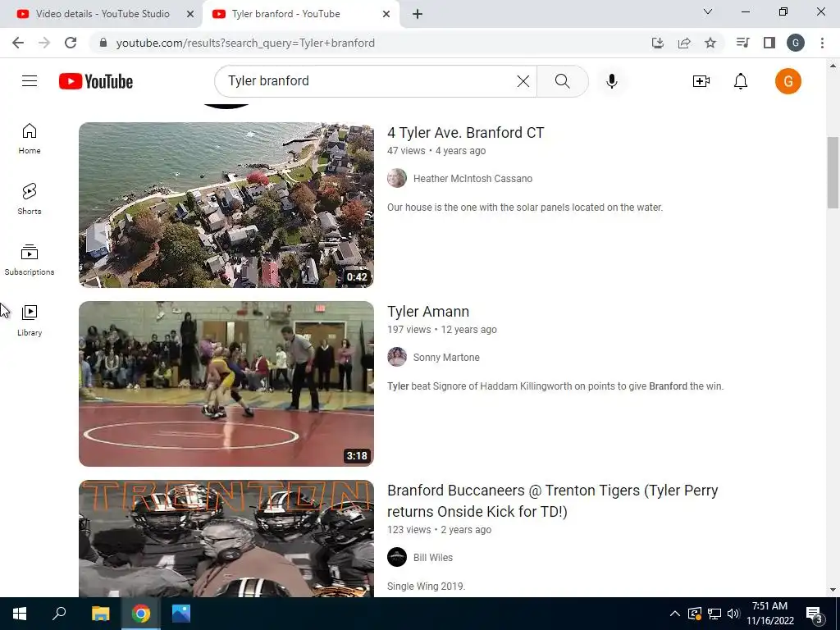
Task: Open the Tyler Amann video title
Action: coord(428,311)
